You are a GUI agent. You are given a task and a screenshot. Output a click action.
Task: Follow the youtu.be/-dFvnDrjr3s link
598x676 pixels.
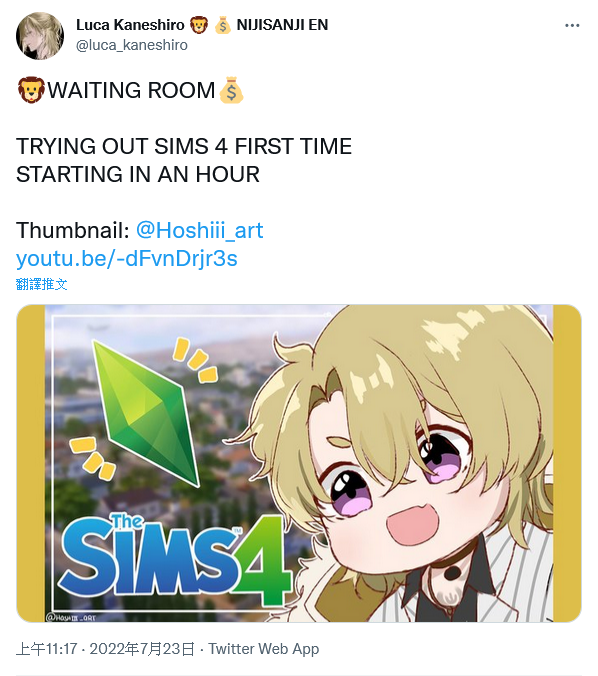click(x=127, y=258)
